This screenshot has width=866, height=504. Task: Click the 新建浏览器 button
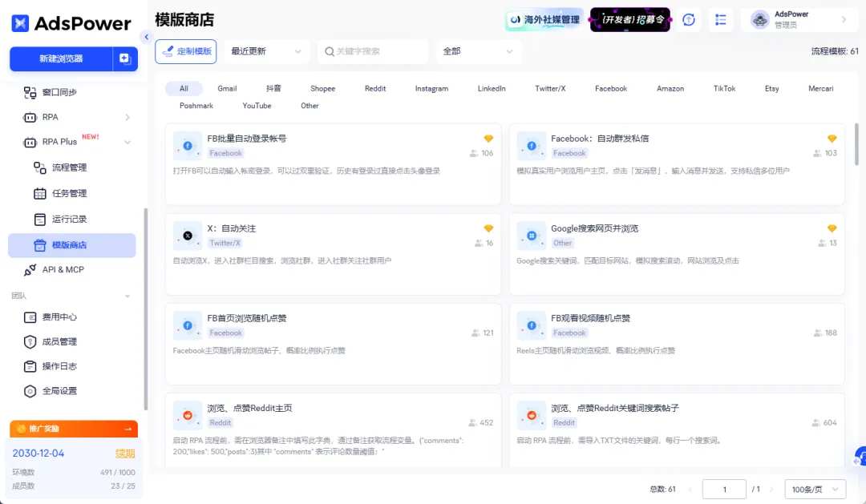[63, 59]
